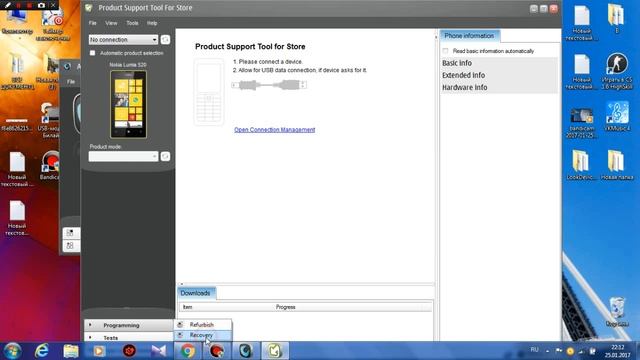Open the No connection dropdown

click(x=123, y=40)
